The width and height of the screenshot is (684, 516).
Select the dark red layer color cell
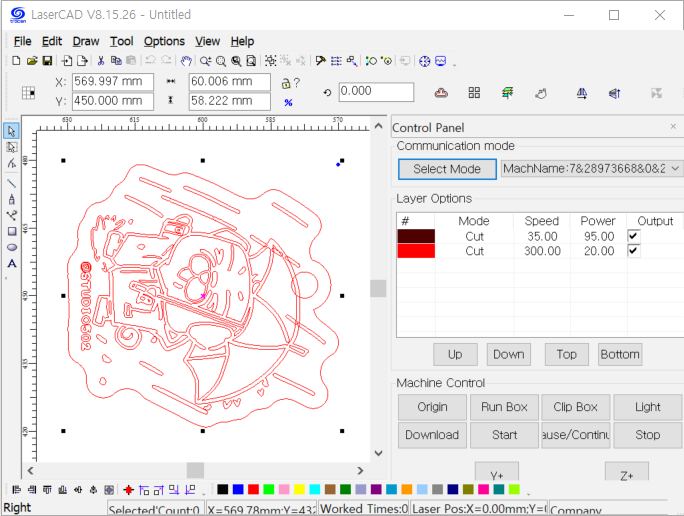(416, 236)
